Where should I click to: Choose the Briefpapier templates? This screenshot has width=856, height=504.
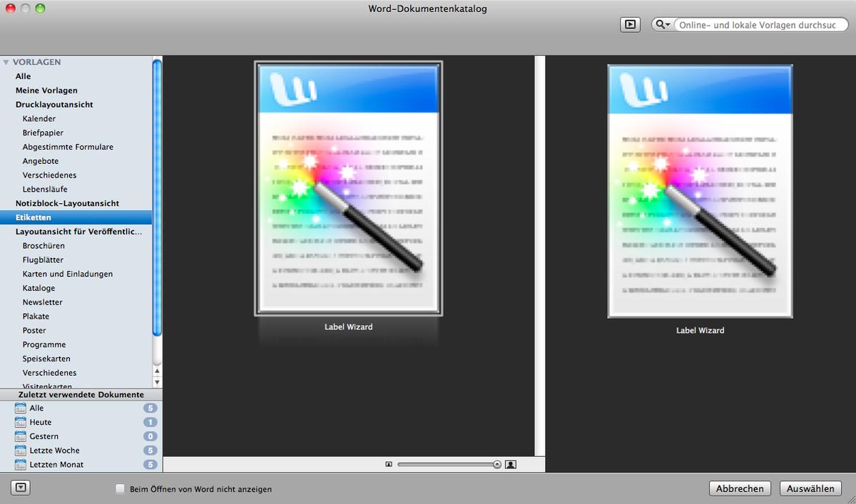[x=43, y=133]
